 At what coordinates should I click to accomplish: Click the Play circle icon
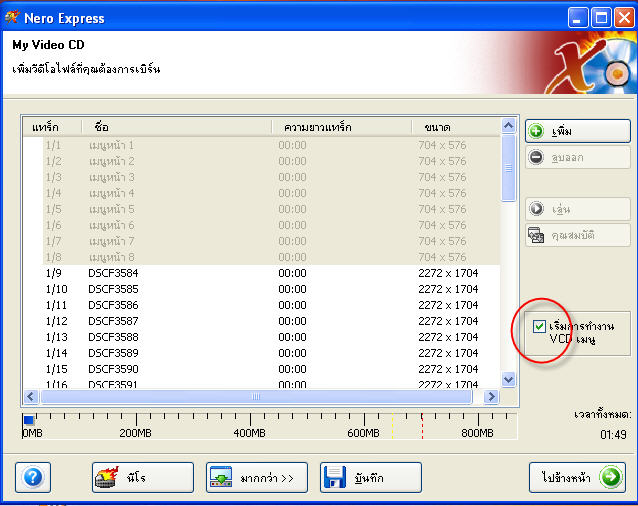[x=536, y=209]
